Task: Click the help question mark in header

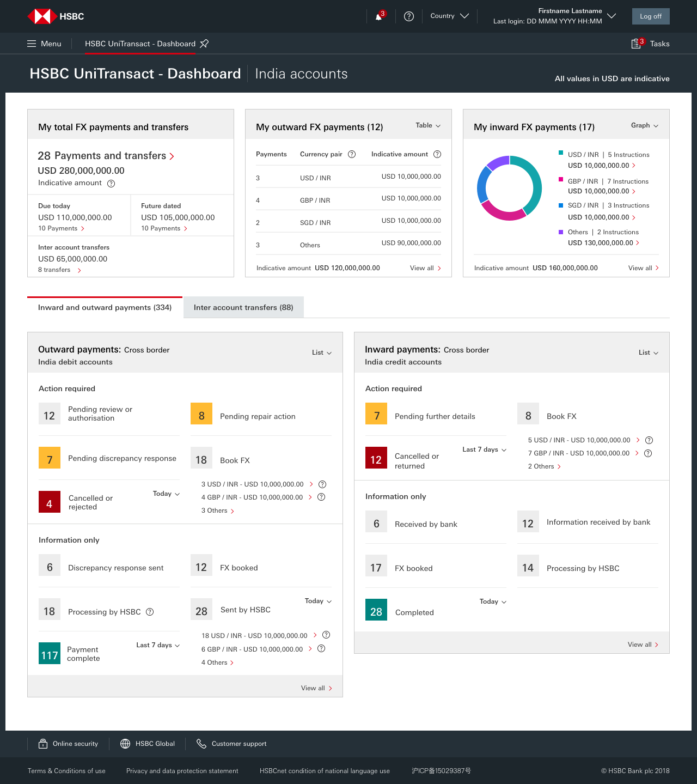Action: point(409,16)
